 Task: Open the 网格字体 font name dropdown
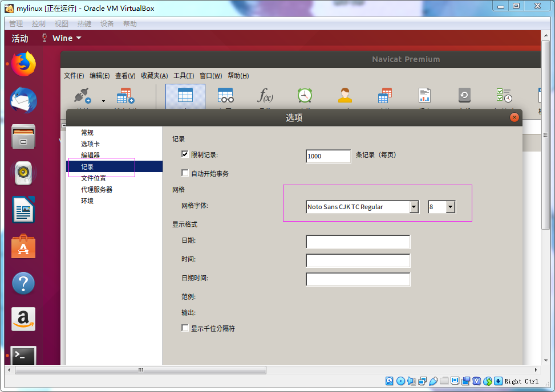(414, 207)
